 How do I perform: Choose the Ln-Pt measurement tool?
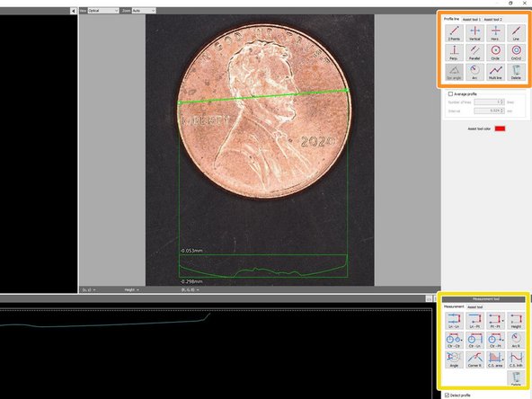[x=474, y=321]
